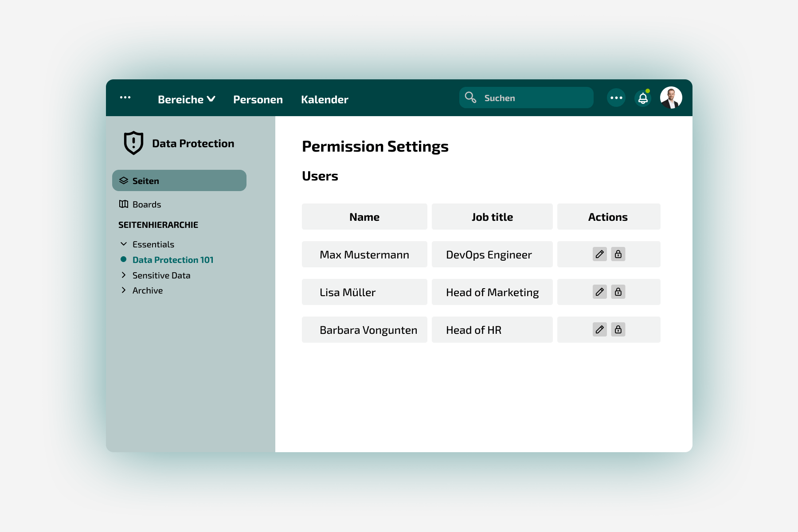Click the three-dots menu beside the search field

tap(616, 98)
